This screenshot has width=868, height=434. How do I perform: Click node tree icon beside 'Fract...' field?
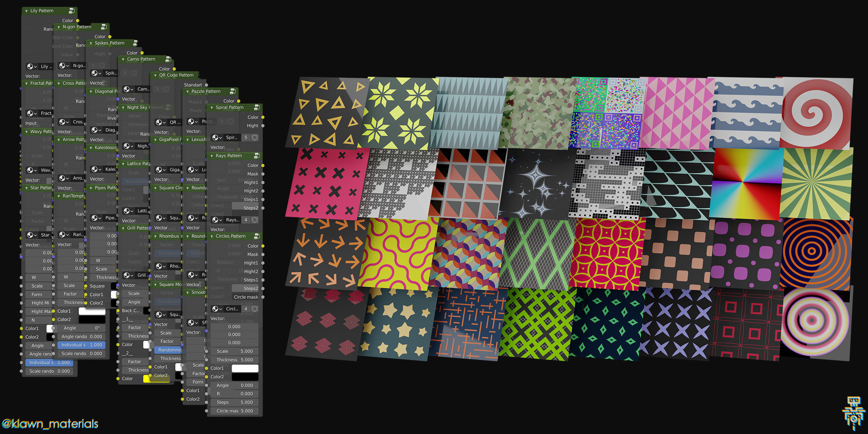tap(31, 113)
